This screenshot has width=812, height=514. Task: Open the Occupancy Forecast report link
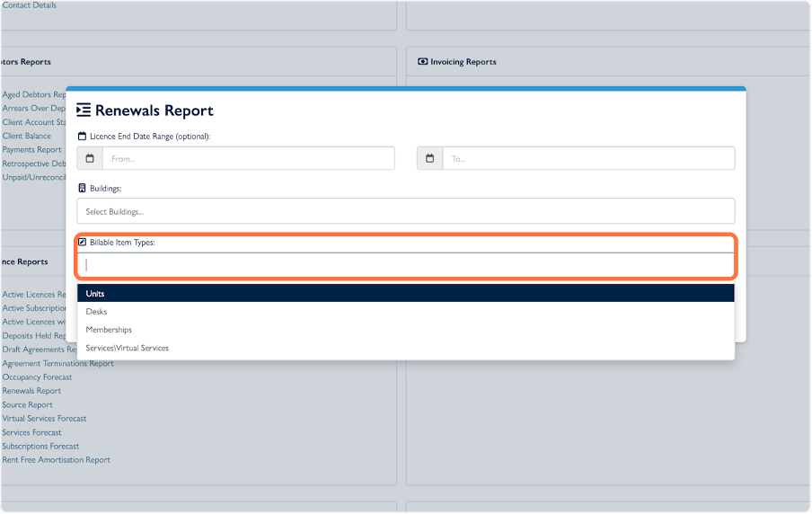pos(37,377)
